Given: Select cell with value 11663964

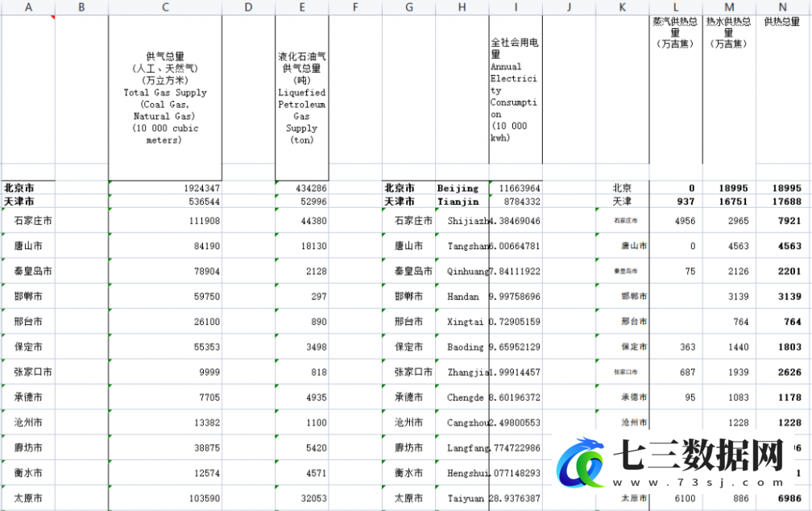Looking at the screenshot, I should 516,188.
